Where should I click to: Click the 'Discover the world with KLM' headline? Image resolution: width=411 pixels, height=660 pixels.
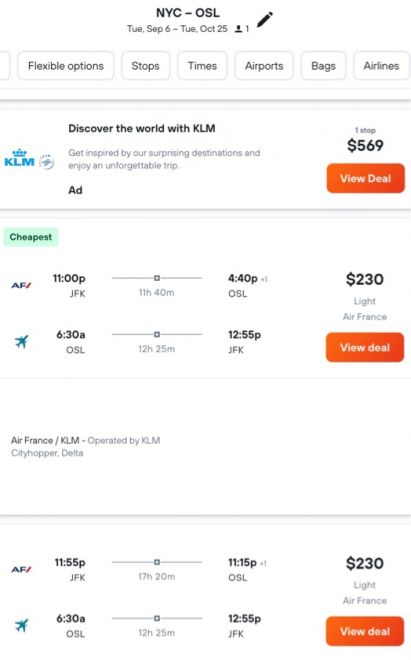point(142,128)
